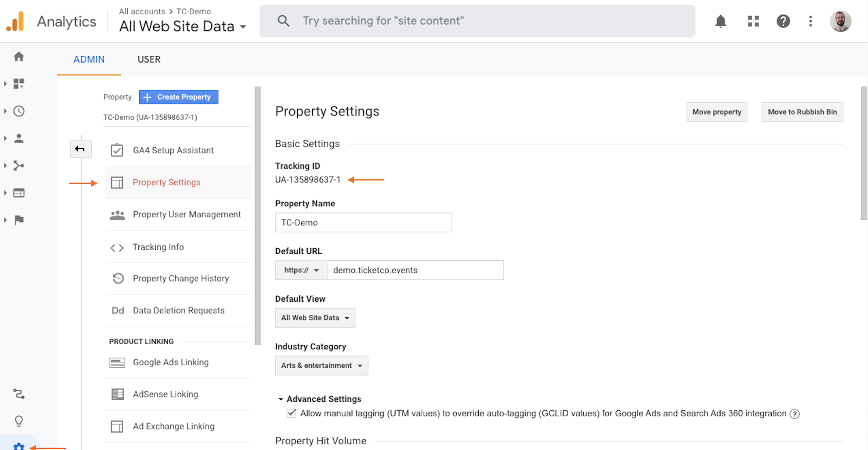The width and height of the screenshot is (868, 450).
Task: Collapse the Advanced Settings section
Action: tap(319, 399)
